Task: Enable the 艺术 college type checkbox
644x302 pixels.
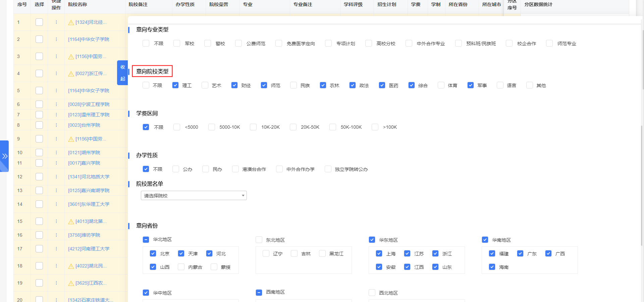Action: [x=205, y=85]
